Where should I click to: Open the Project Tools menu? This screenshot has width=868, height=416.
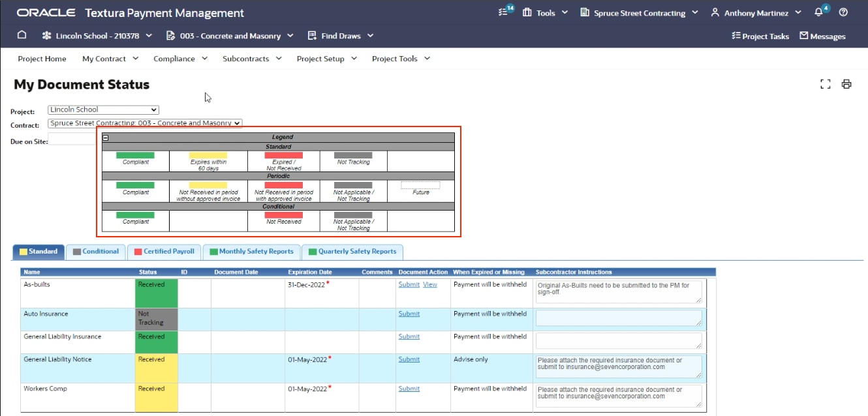click(401, 59)
